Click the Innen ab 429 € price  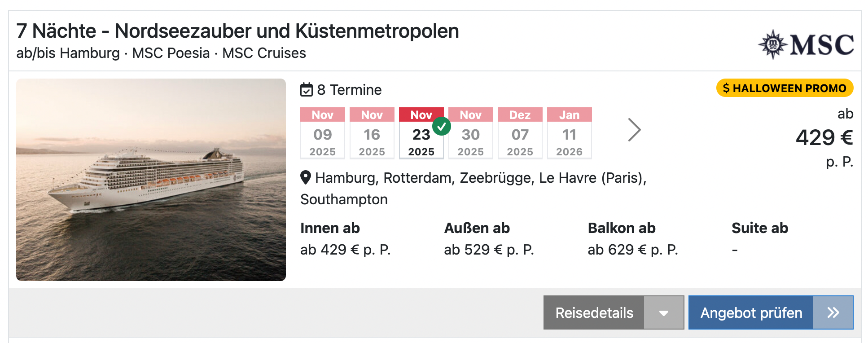(345, 250)
